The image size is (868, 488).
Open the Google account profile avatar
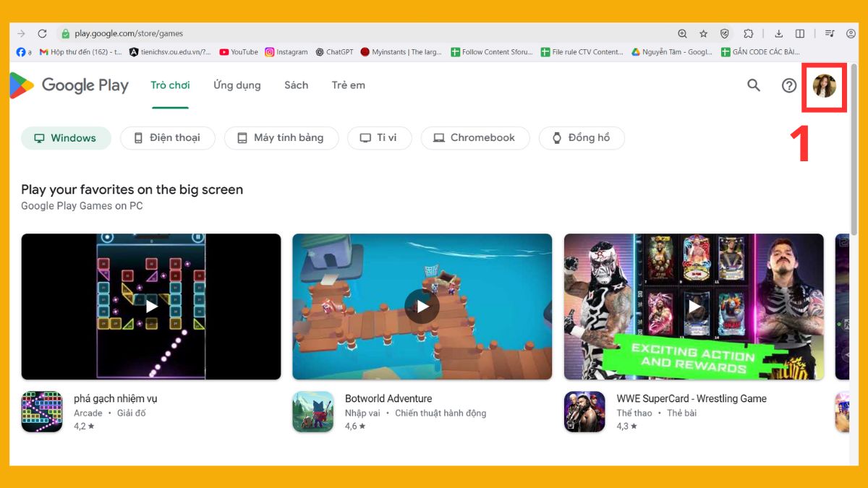tap(825, 86)
